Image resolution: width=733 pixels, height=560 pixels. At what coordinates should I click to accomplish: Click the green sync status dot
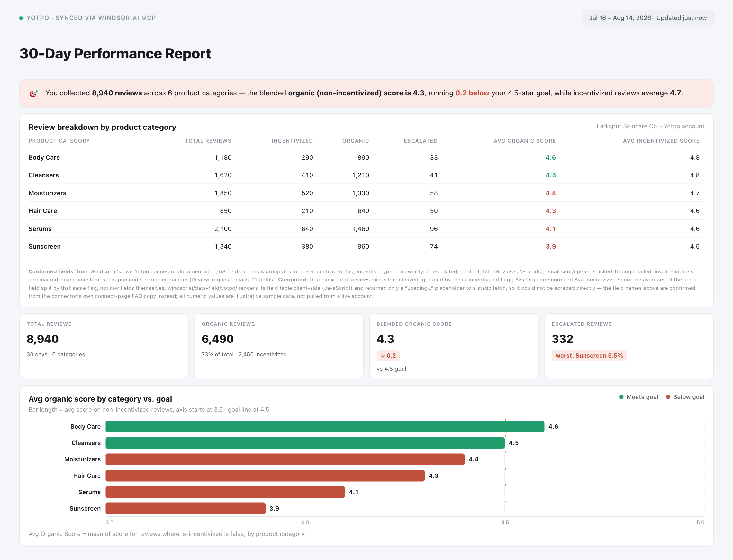(x=21, y=18)
